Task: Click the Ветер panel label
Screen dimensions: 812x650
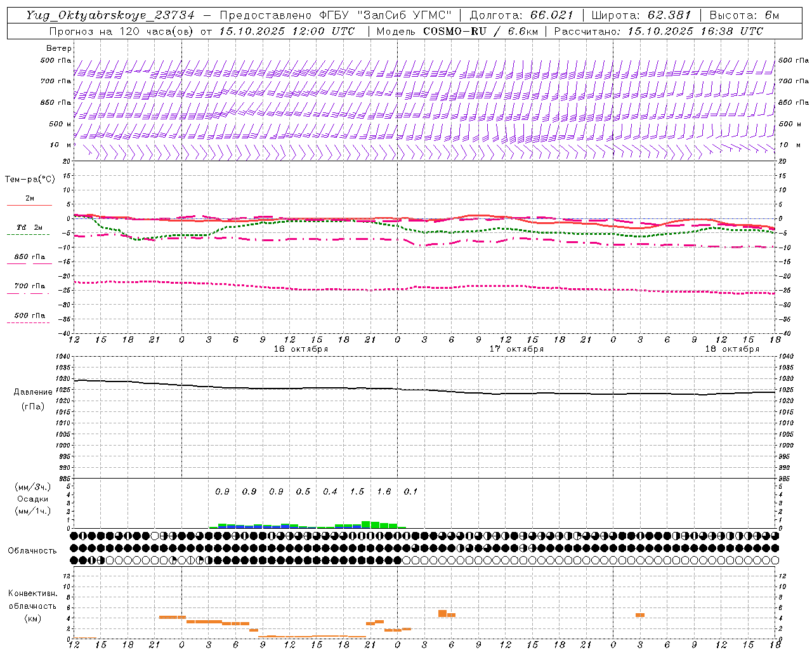Action: [59, 48]
